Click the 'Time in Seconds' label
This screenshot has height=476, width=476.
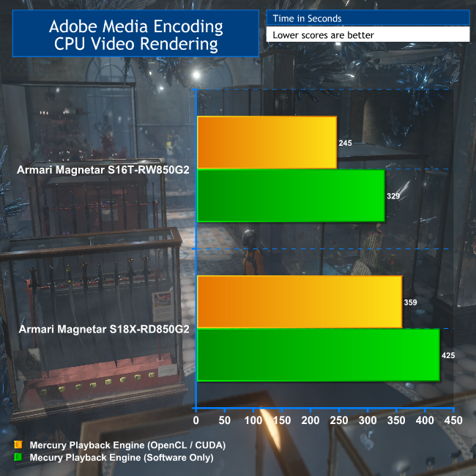pos(307,18)
